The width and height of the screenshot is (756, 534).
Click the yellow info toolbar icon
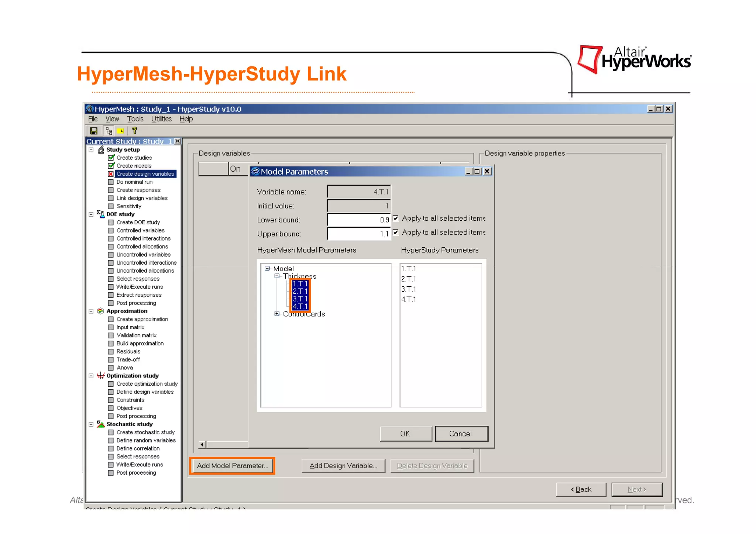tap(121, 131)
